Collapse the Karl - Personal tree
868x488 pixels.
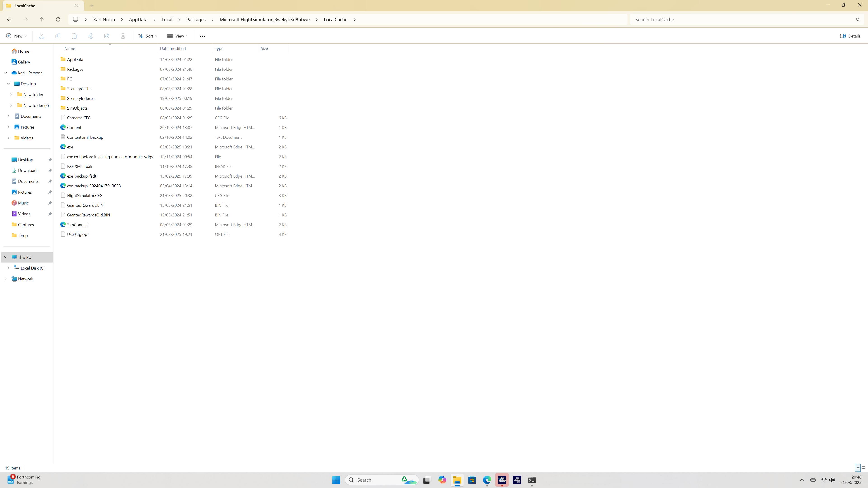6,73
